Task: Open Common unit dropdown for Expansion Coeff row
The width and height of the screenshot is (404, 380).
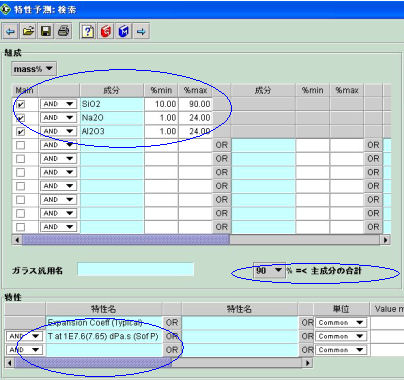Action: [341, 323]
